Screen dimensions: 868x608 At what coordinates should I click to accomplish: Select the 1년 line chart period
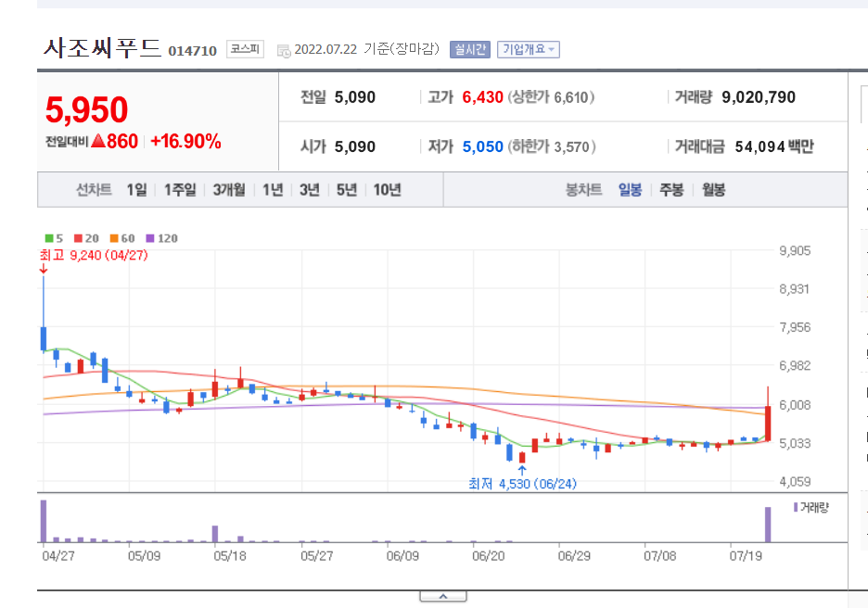click(x=273, y=190)
